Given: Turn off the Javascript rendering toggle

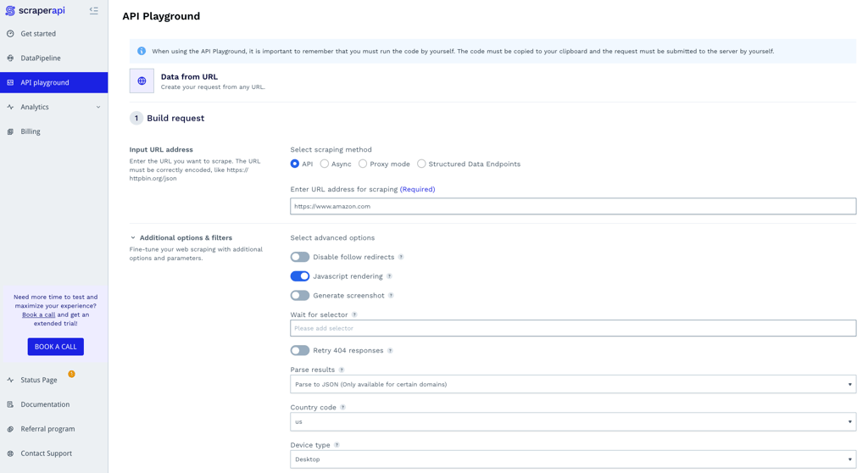Looking at the screenshot, I should (x=300, y=276).
